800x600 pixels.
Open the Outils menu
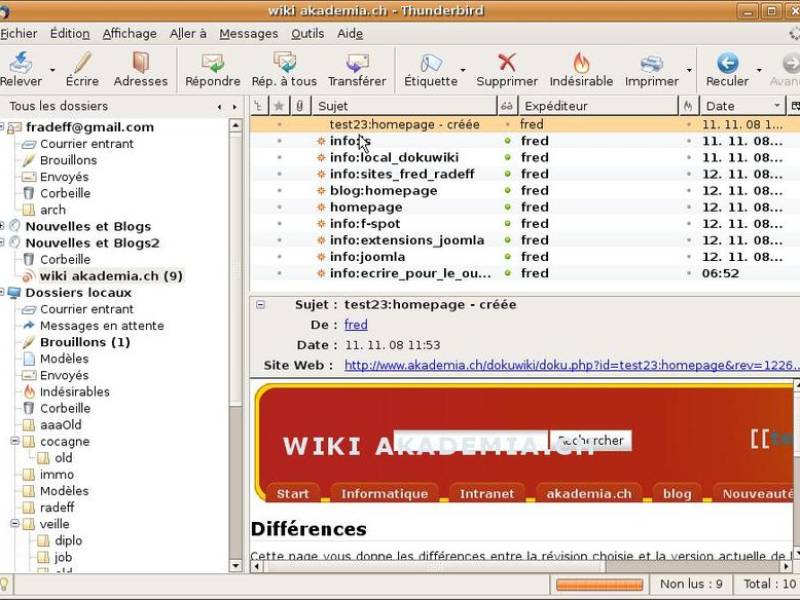click(x=308, y=34)
